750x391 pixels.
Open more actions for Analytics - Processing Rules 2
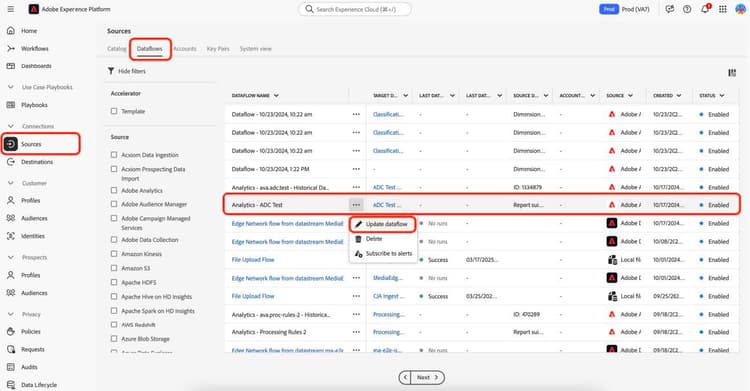tap(356, 332)
